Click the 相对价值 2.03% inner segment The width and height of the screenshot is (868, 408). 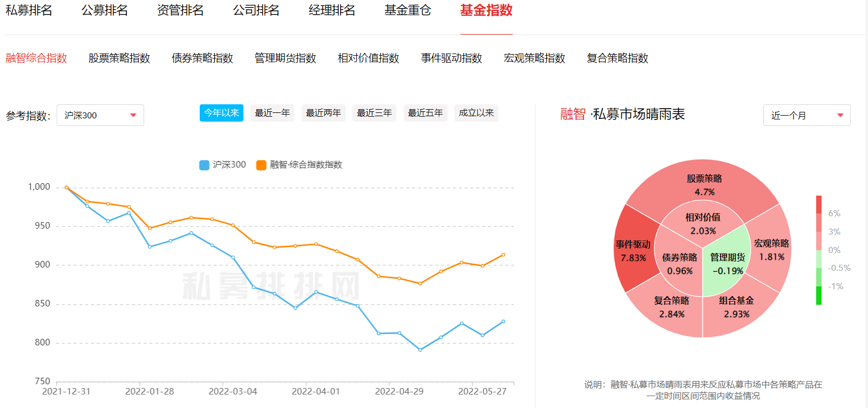point(703,224)
